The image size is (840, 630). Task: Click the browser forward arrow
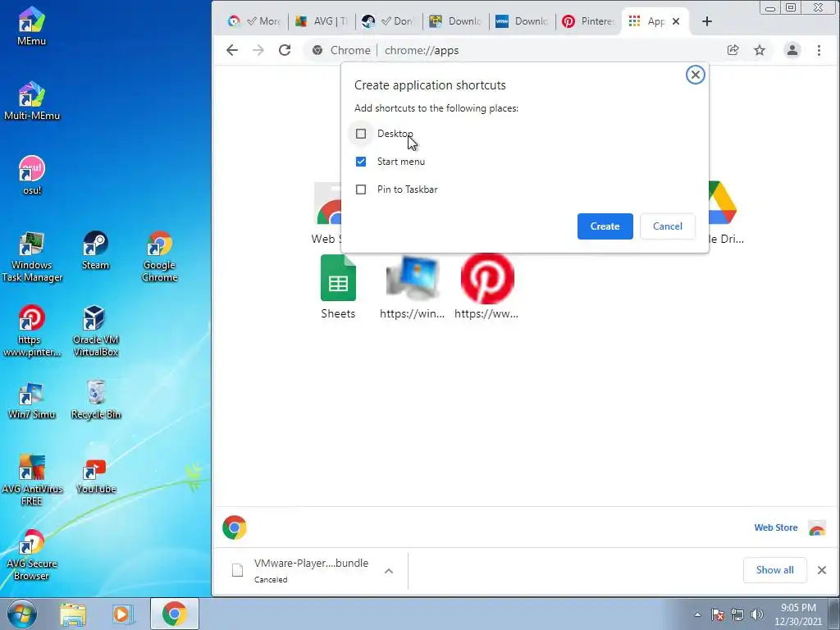(x=258, y=50)
